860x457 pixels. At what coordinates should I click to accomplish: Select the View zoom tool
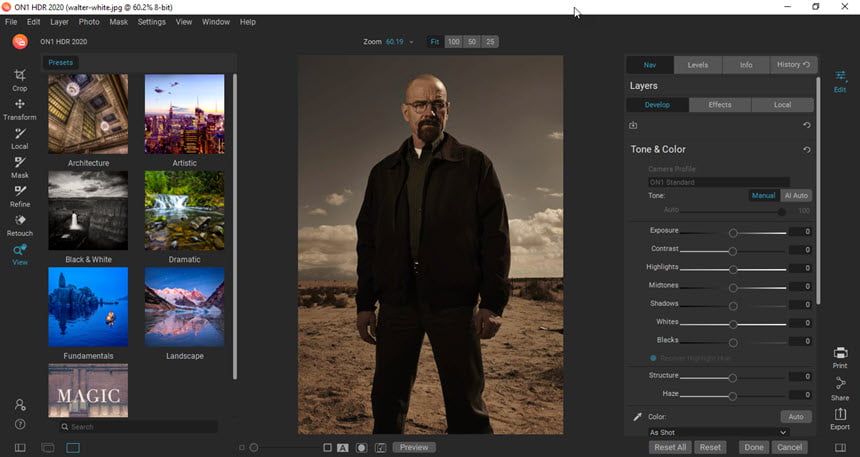pyautogui.click(x=20, y=255)
